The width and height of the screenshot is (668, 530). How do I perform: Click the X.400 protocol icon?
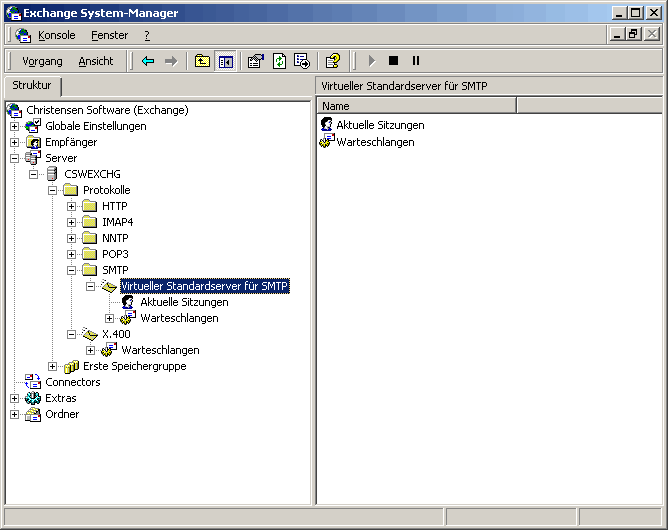click(x=90, y=334)
